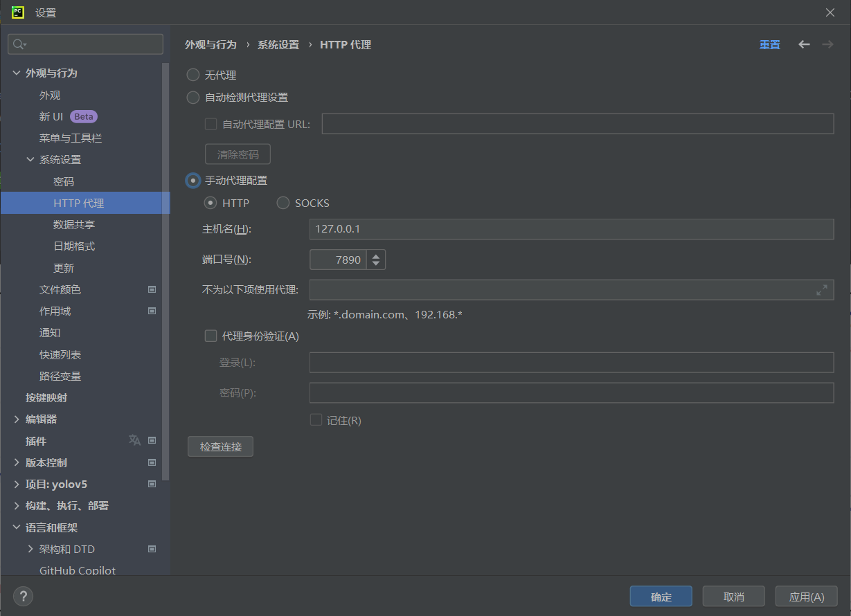
Task: Click the project-level icon next to 作用域
Action: [152, 311]
